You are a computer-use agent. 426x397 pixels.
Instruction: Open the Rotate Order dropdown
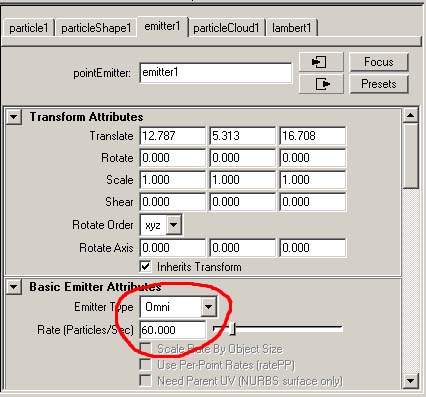click(173, 225)
